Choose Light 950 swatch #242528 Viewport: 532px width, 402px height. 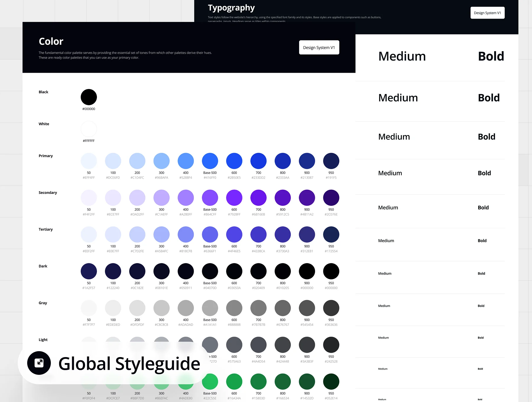pyautogui.click(x=331, y=345)
